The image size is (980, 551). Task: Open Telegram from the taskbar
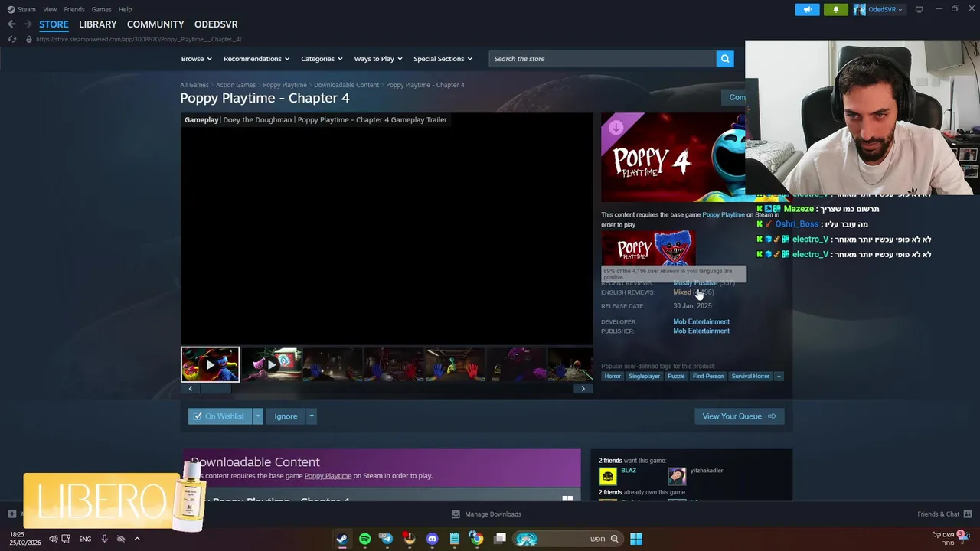pyautogui.click(x=387, y=539)
